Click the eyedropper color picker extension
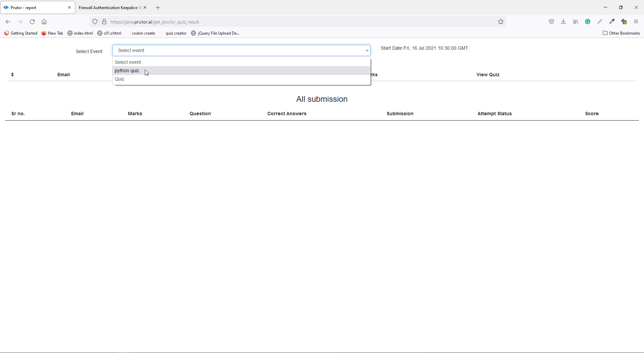Image resolution: width=644 pixels, height=353 pixels. coord(612,22)
